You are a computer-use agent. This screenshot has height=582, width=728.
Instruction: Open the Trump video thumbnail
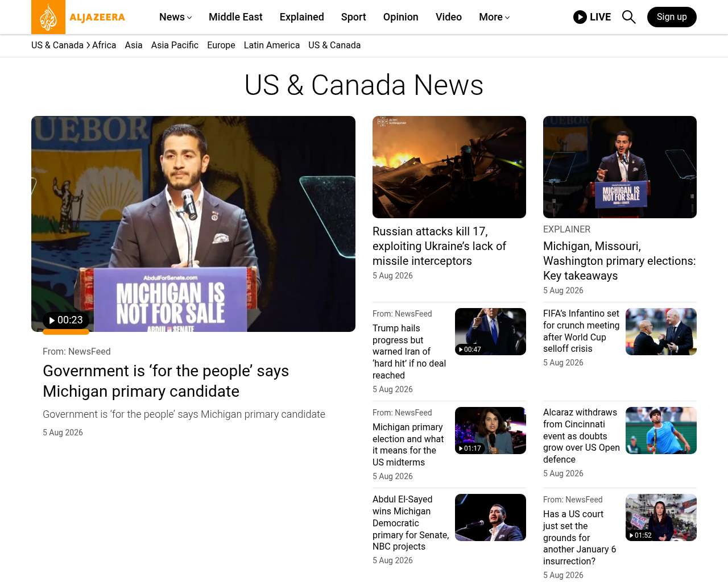(490, 332)
